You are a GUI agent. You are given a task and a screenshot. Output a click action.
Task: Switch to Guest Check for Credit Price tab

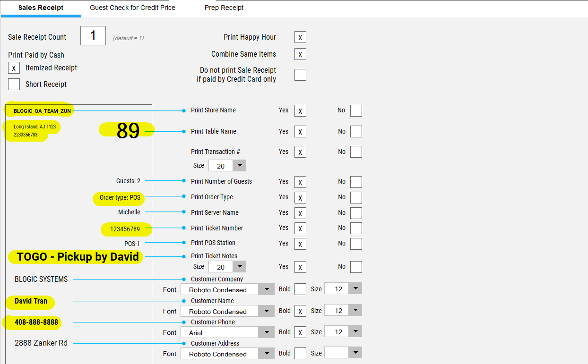[x=132, y=8]
